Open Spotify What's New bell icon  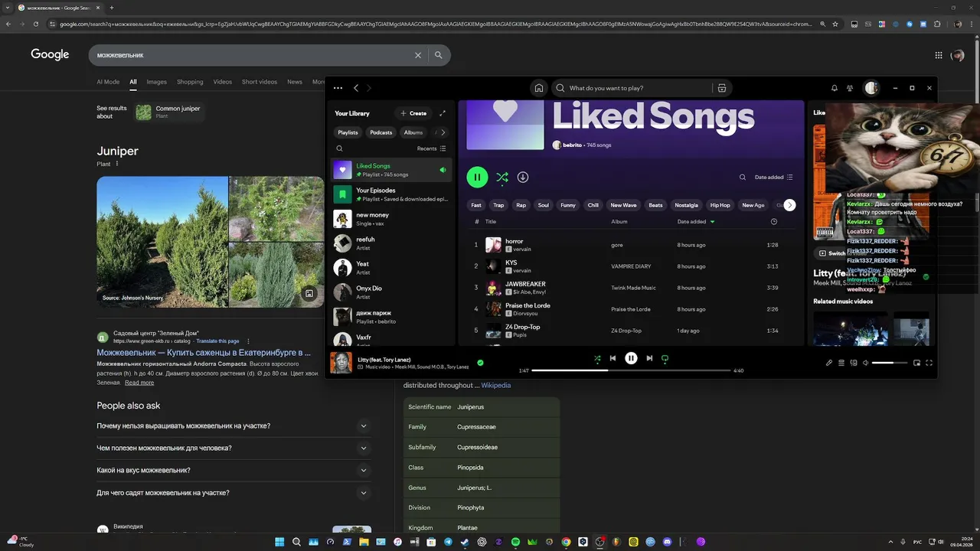(x=835, y=88)
